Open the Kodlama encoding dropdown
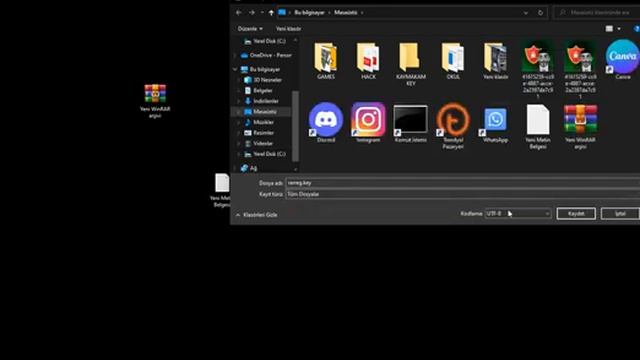640x360 pixels. (518, 213)
